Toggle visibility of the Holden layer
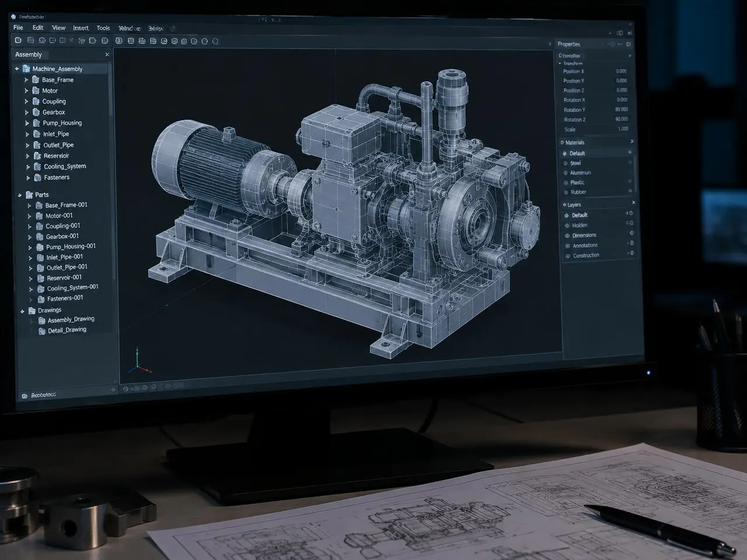Image resolution: width=747 pixels, height=560 pixels. coord(567,225)
